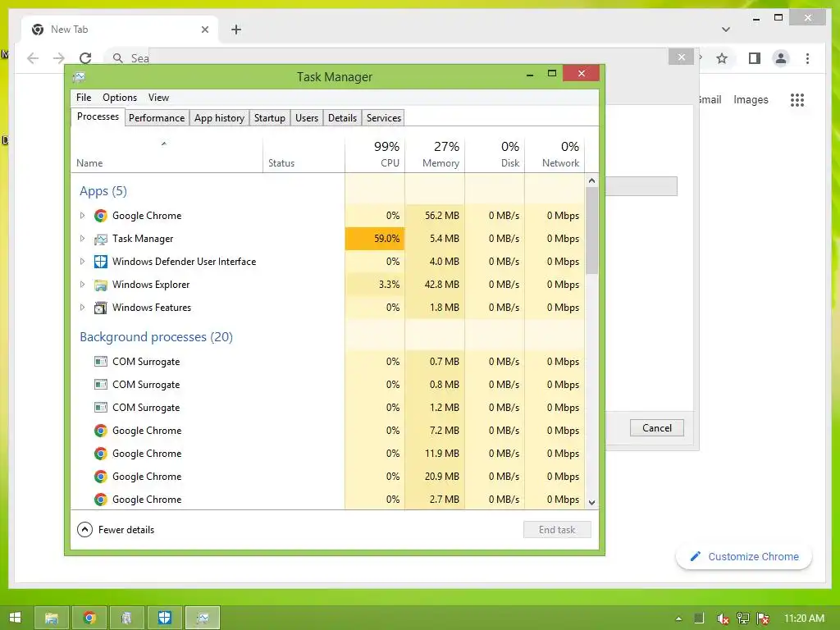Click Action Center flag tray icon
The height and width of the screenshot is (630, 840).
click(764, 619)
